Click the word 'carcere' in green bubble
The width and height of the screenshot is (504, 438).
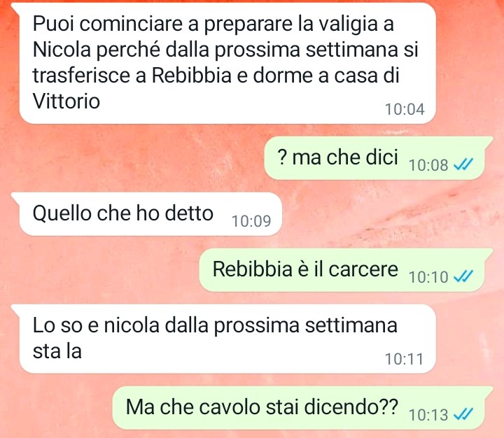363,269
